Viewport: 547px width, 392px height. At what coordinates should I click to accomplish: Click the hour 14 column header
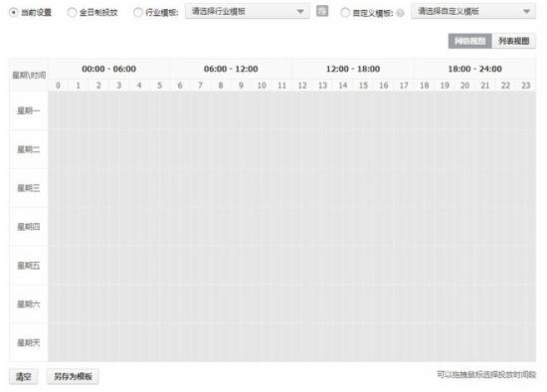(x=343, y=86)
